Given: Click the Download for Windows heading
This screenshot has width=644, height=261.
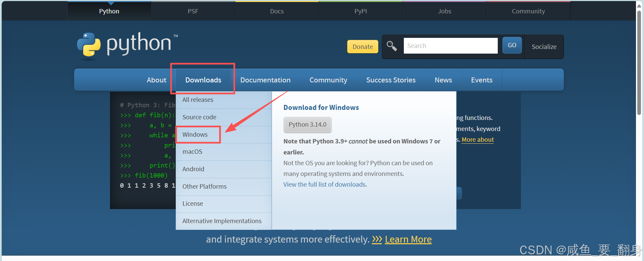Looking at the screenshot, I should (321, 108).
